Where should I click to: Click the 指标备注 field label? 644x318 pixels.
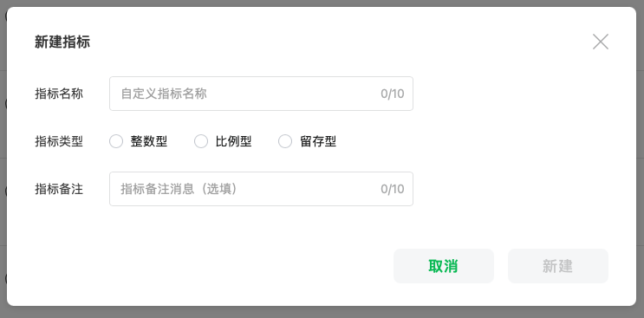pyautogui.click(x=59, y=189)
